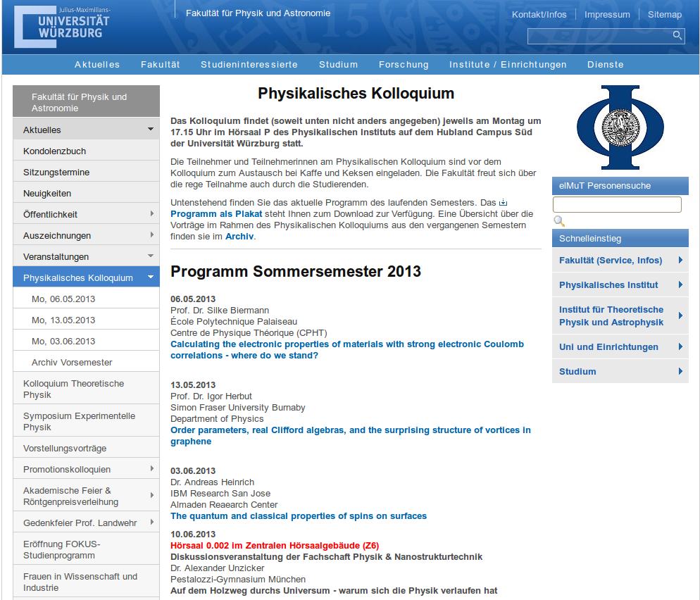Screen dimensions: 700x600
Task: Open the Studium navigation bar item
Action: (x=339, y=64)
